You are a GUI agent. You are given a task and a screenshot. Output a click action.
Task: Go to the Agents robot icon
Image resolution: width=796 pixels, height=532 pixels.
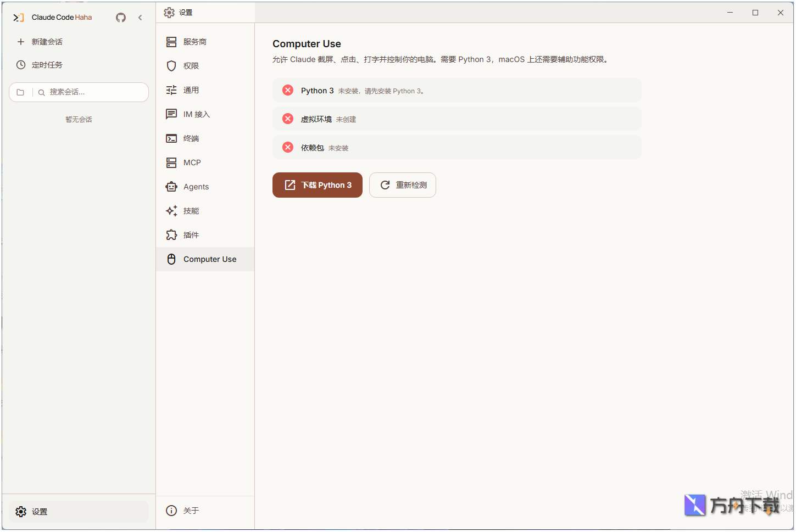[x=171, y=187]
